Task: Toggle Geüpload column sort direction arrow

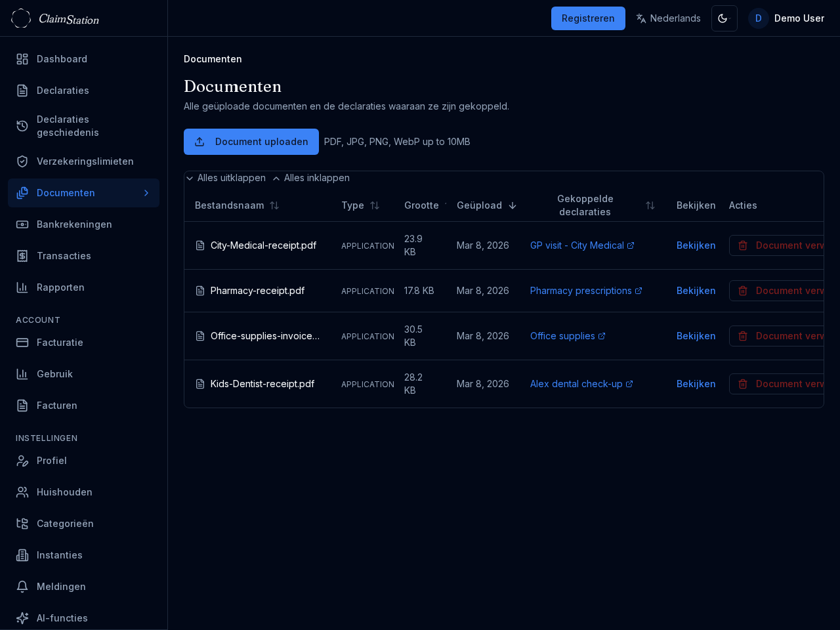Action: (x=513, y=205)
